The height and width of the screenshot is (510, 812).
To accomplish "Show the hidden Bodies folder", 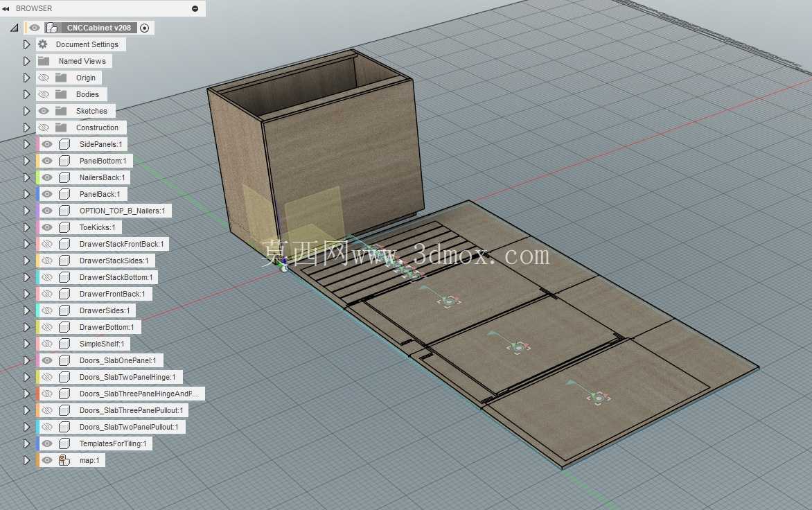I will 44,94.
